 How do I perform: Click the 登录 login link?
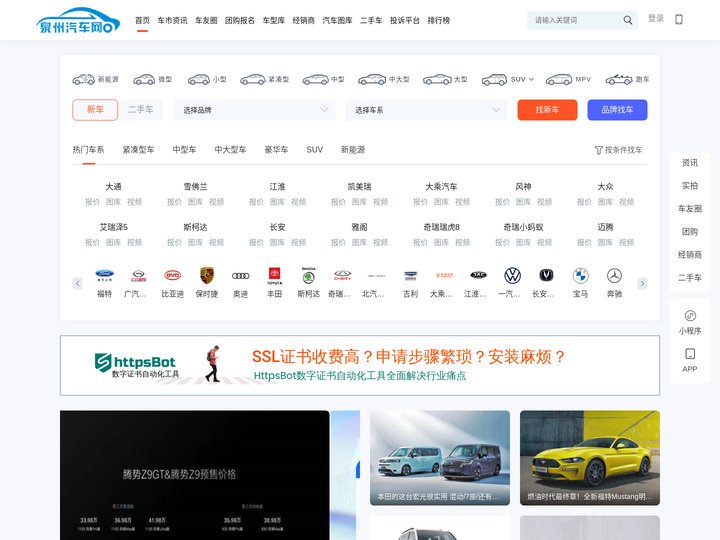point(656,18)
